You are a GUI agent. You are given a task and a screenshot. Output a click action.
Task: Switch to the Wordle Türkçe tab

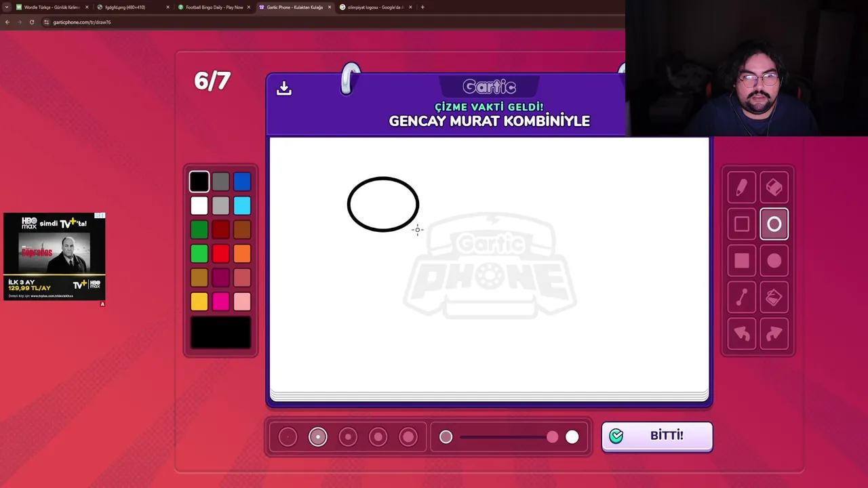point(52,7)
